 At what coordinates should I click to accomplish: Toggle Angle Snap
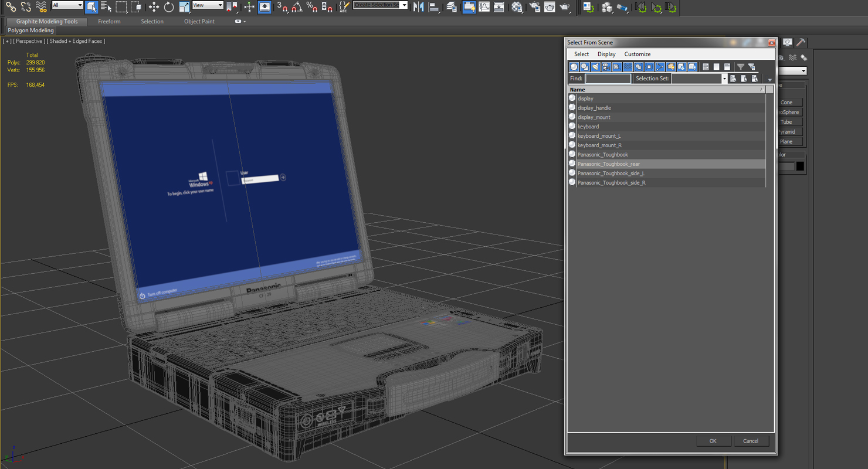click(297, 6)
